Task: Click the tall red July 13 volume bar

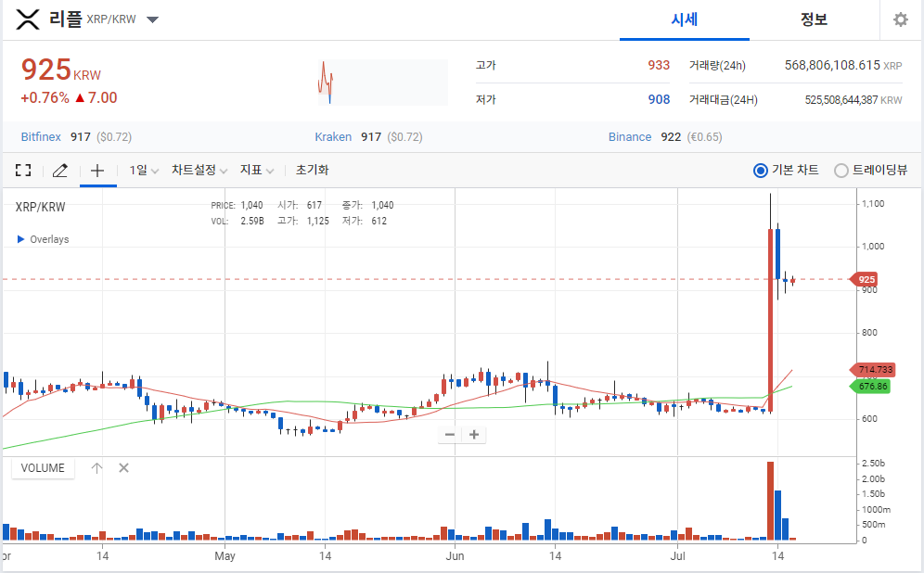Action: pos(770,502)
